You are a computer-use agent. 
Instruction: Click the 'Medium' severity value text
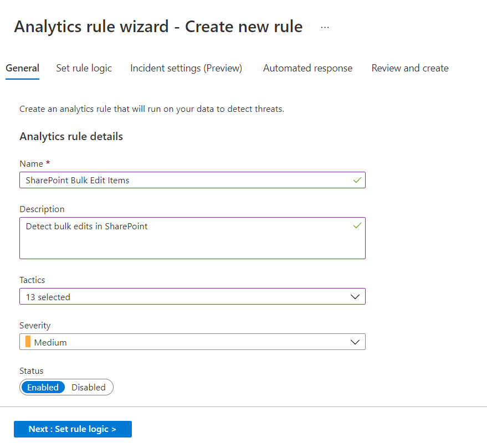pos(50,342)
